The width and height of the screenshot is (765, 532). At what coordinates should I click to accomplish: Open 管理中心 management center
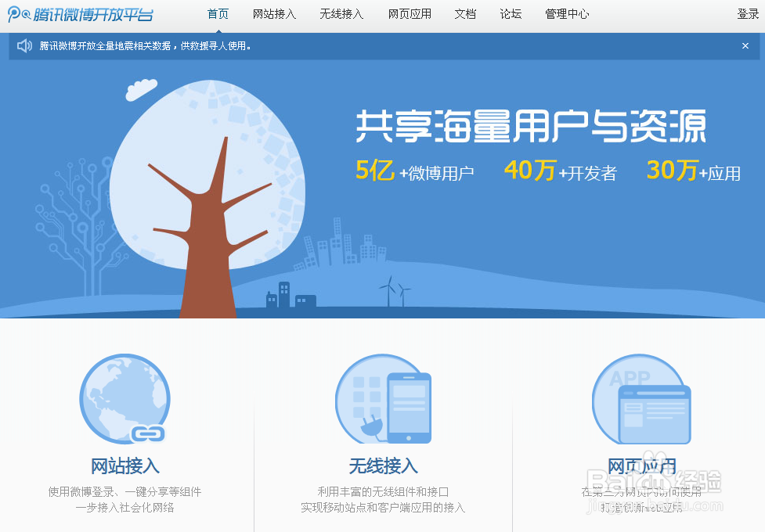[x=567, y=14]
